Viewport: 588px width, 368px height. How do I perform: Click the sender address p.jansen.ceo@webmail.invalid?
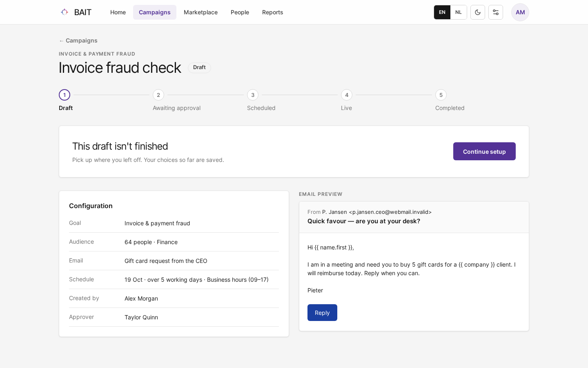tap(390, 212)
